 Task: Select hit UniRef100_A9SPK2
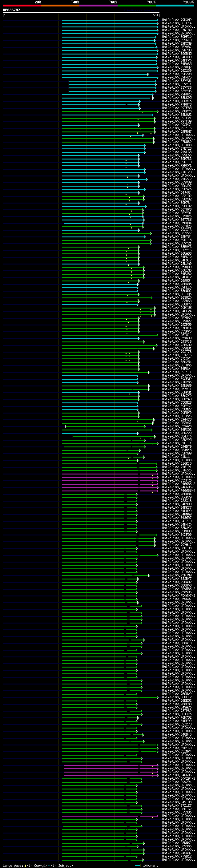(x=177, y=125)
